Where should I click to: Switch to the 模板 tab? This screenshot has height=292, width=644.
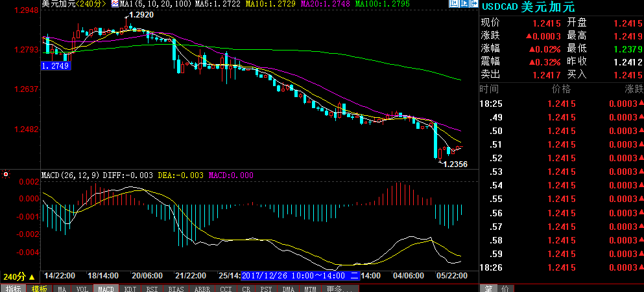(39, 287)
